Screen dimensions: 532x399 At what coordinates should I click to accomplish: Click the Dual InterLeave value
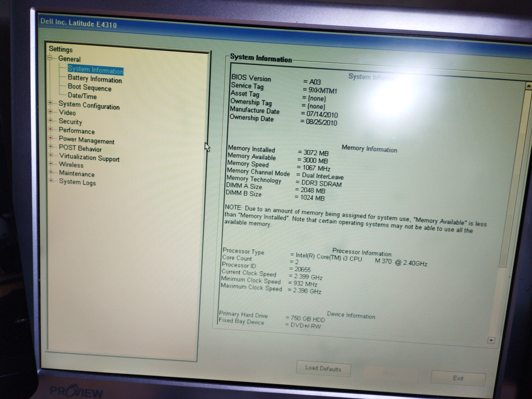pyautogui.click(x=323, y=176)
